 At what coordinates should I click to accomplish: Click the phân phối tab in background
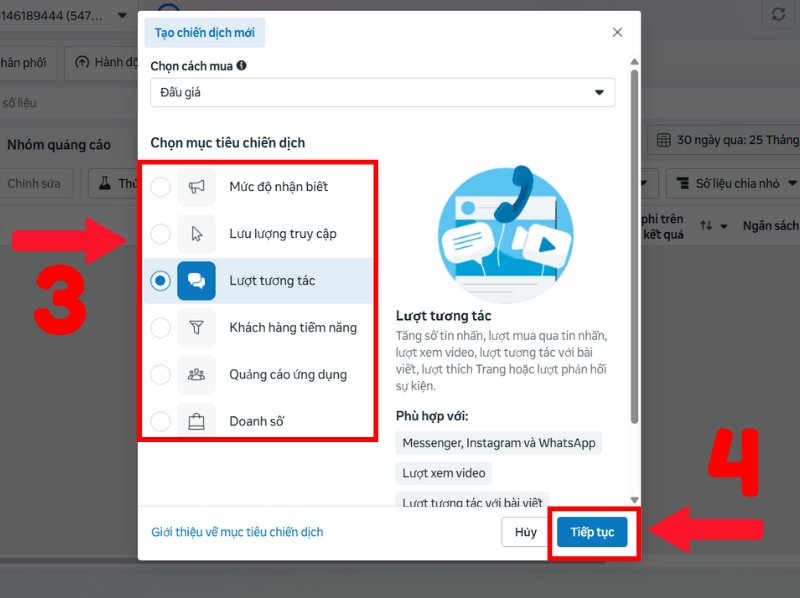[23, 63]
